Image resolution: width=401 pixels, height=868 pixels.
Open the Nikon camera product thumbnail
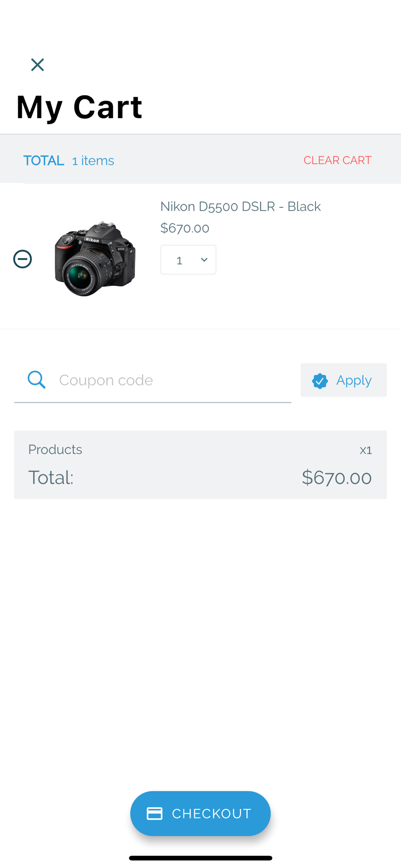[95, 259]
